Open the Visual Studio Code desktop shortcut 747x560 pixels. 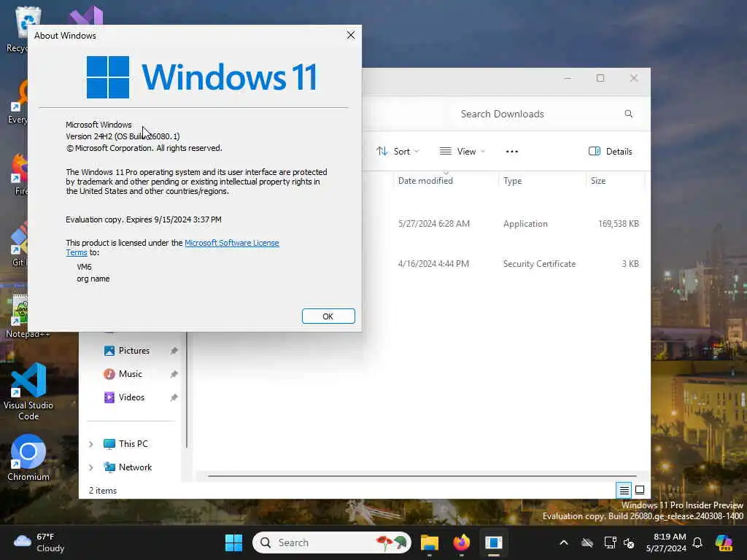28,392
